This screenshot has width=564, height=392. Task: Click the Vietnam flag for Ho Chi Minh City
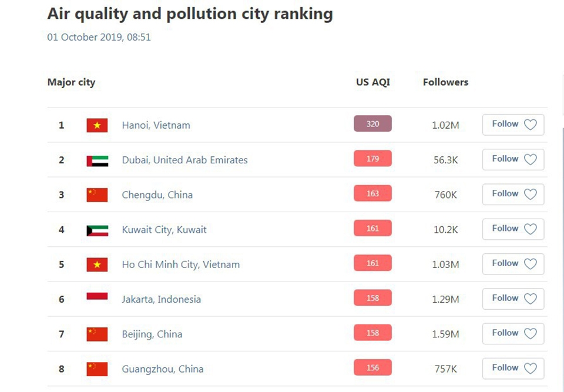97,264
